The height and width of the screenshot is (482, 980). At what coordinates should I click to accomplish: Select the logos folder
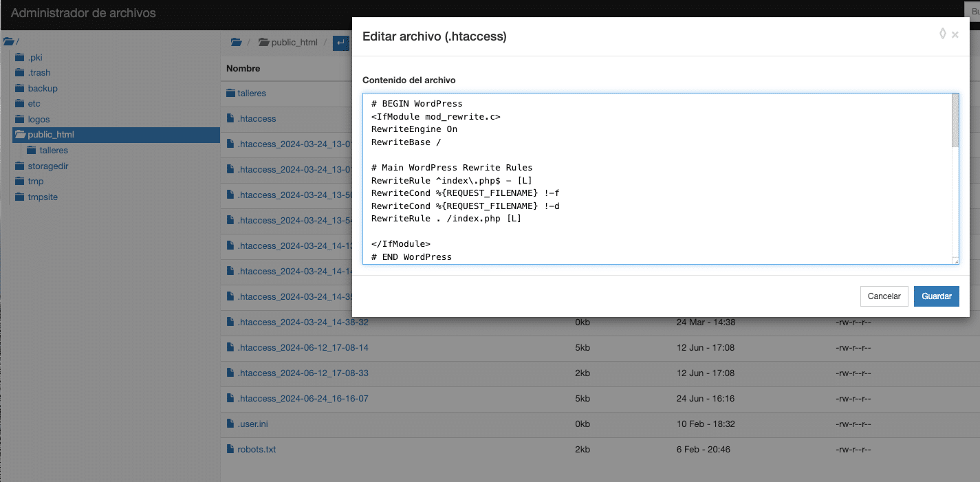[39, 120]
